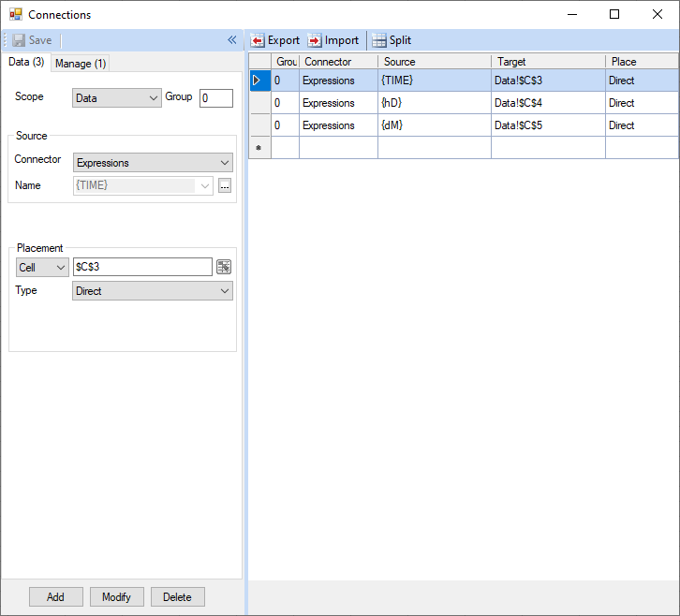Click the Group input field
This screenshot has width=680, height=616.
(216, 98)
